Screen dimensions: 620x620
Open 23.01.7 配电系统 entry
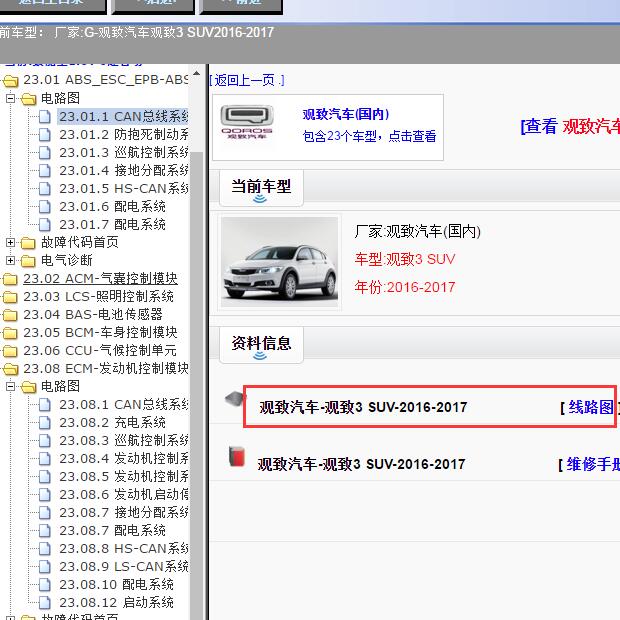[112, 225]
